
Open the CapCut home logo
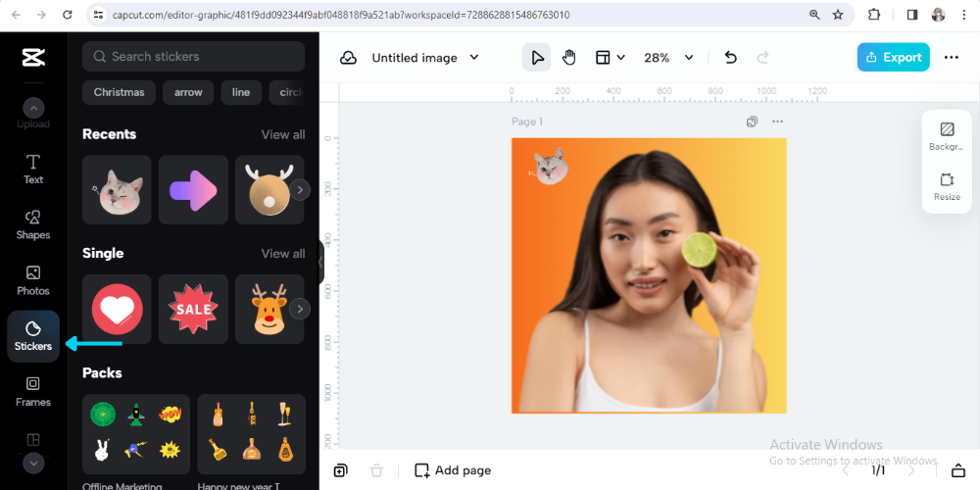(x=33, y=57)
